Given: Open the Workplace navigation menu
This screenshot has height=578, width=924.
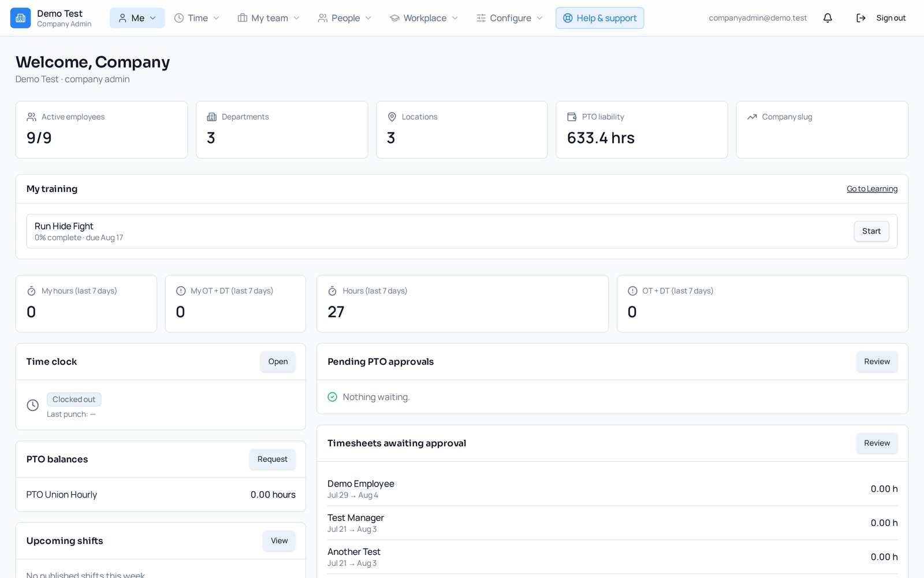Looking at the screenshot, I should [424, 18].
